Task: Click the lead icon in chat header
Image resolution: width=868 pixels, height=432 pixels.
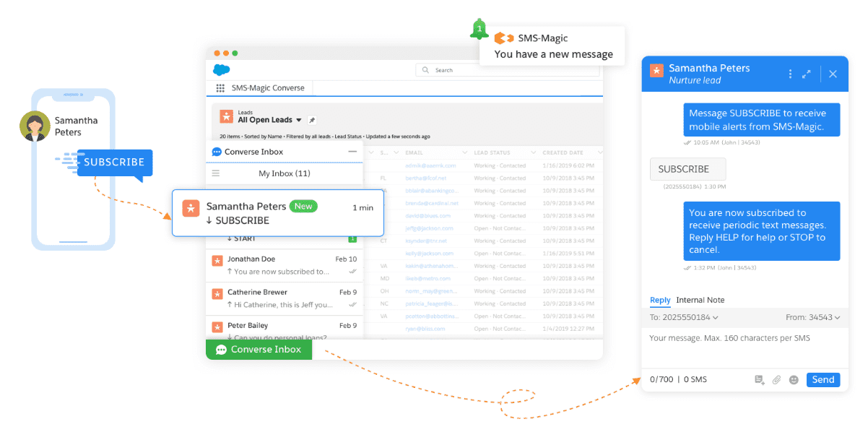Action: (656, 70)
